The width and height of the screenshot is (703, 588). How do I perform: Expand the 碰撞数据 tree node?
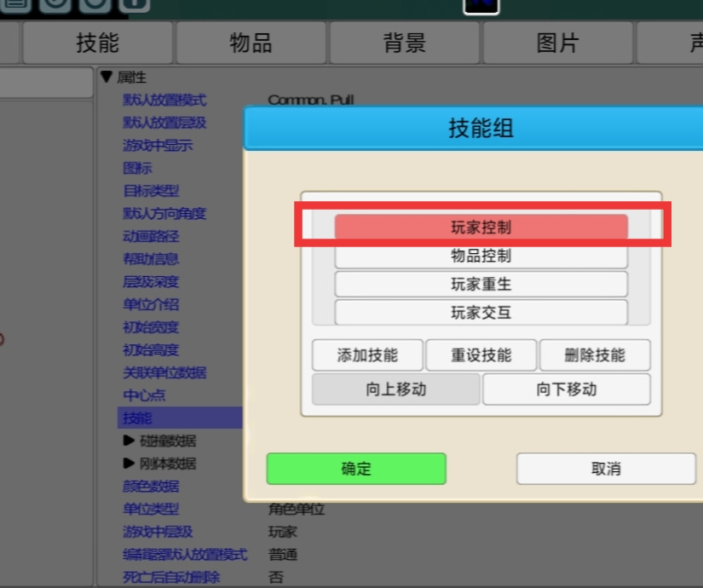click(129, 441)
